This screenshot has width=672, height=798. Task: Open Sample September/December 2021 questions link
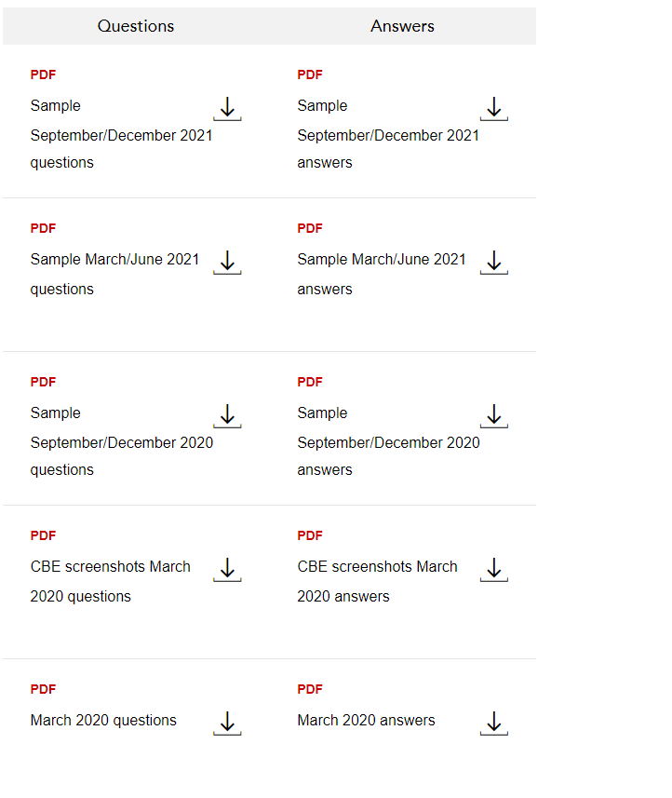tap(122, 134)
